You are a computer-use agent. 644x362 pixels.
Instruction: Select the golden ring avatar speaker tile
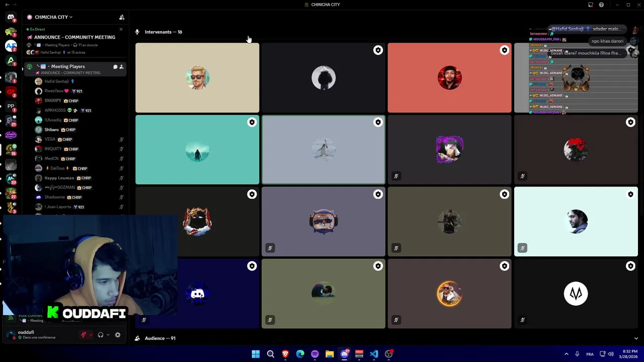coord(450,294)
